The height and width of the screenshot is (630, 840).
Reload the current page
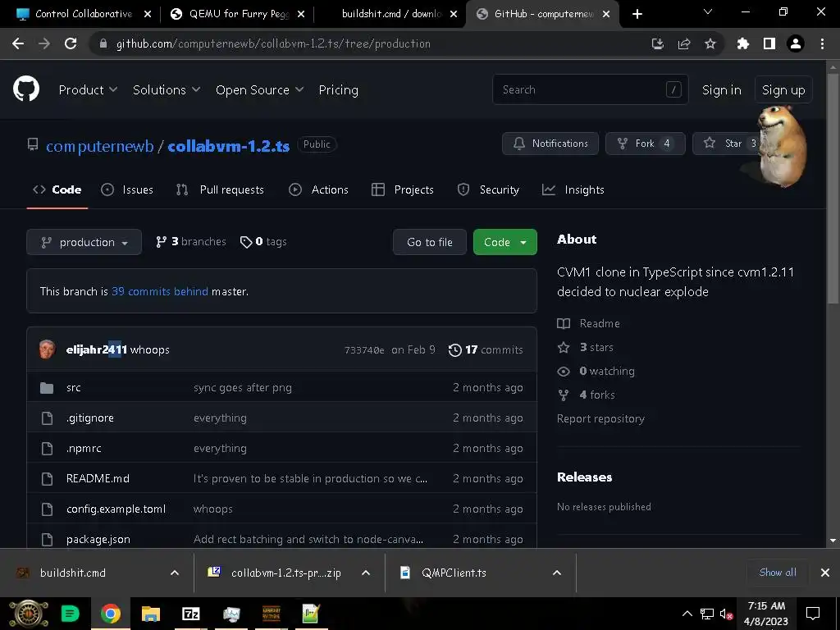[x=71, y=44]
